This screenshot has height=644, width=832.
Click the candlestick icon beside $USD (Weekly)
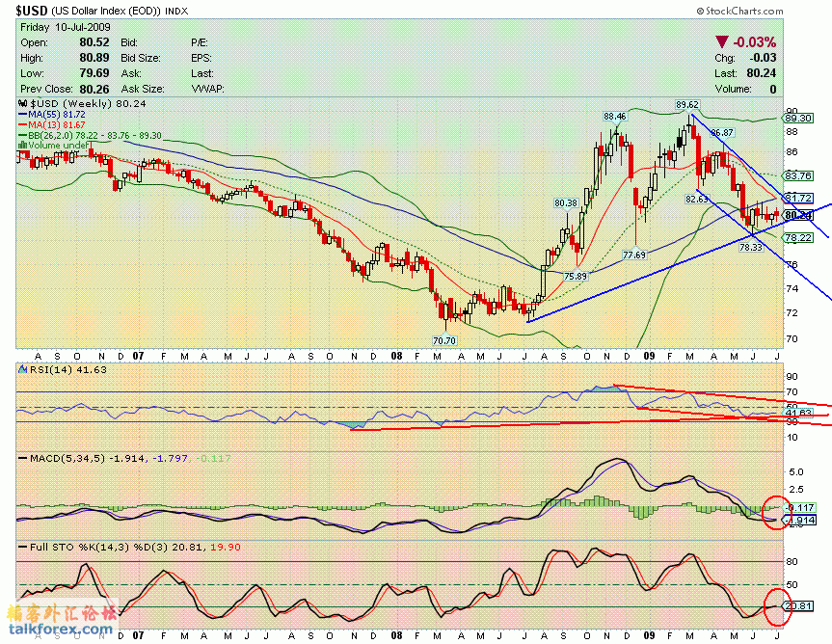point(23,104)
